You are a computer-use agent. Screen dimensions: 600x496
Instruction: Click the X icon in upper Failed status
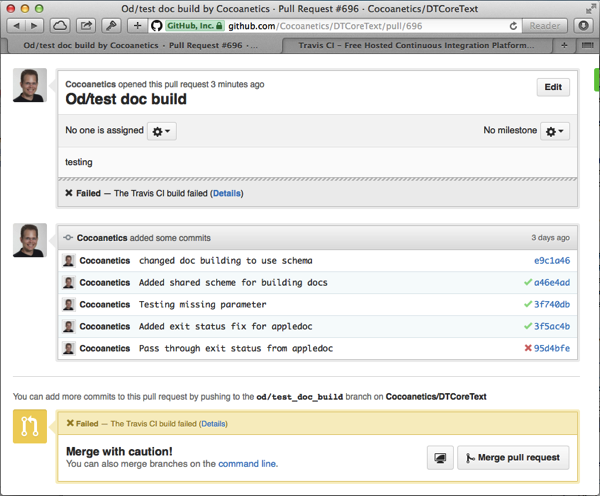69,193
